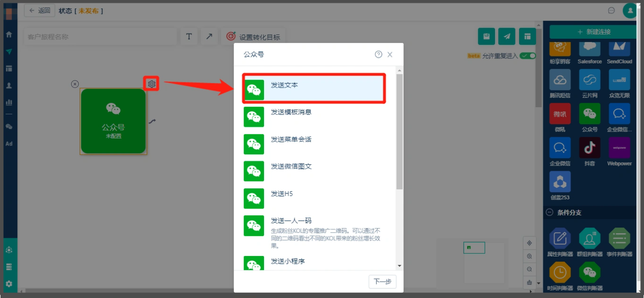
Task: Go back with the 返回 button
Action: point(40,10)
